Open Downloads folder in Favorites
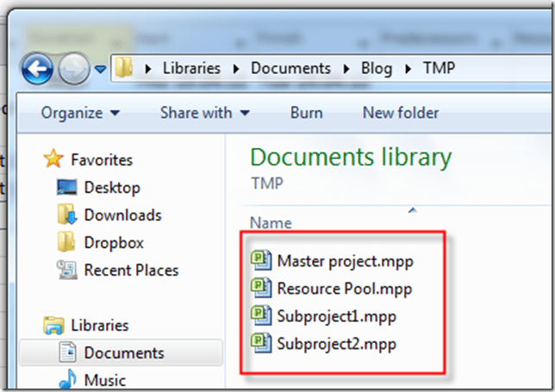The height and width of the screenshot is (392, 555). tap(122, 215)
